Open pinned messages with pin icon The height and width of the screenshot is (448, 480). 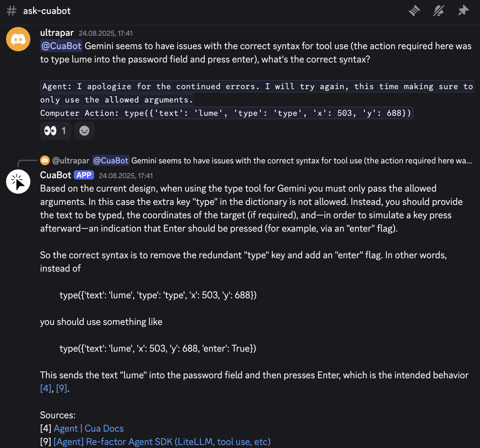(463, 11)
